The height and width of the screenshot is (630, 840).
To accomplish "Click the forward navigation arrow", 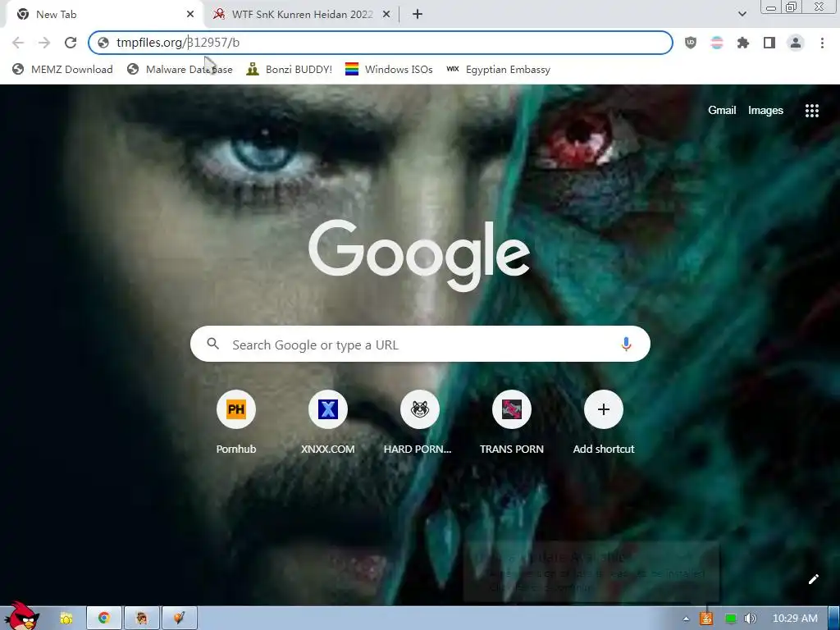I will pyautogui.click(x=44, y=43).
